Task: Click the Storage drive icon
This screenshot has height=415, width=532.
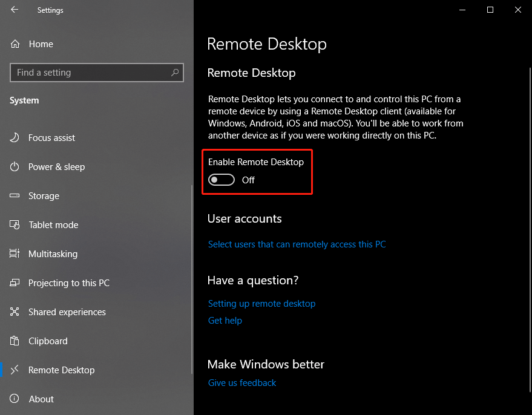Action: [15, 196]
